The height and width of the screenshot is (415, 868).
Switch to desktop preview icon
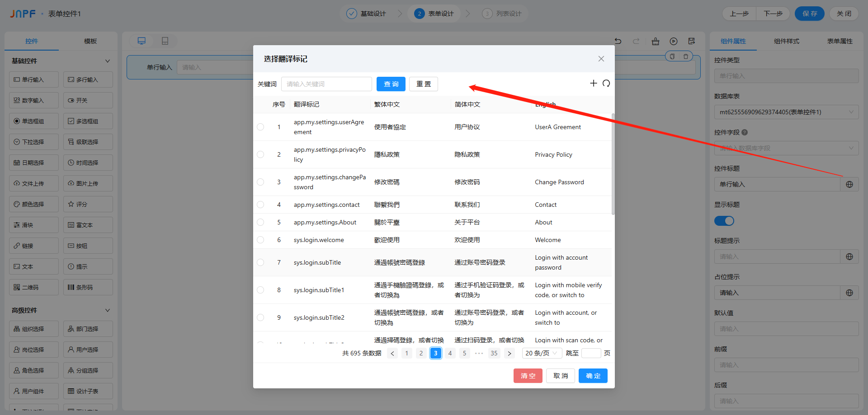142,41
